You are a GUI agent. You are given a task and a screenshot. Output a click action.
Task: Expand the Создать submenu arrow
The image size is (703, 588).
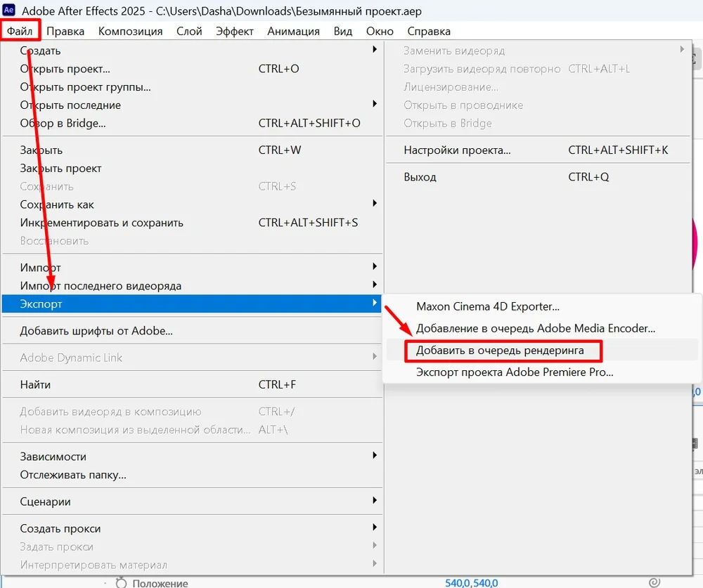tap(375, 51)
